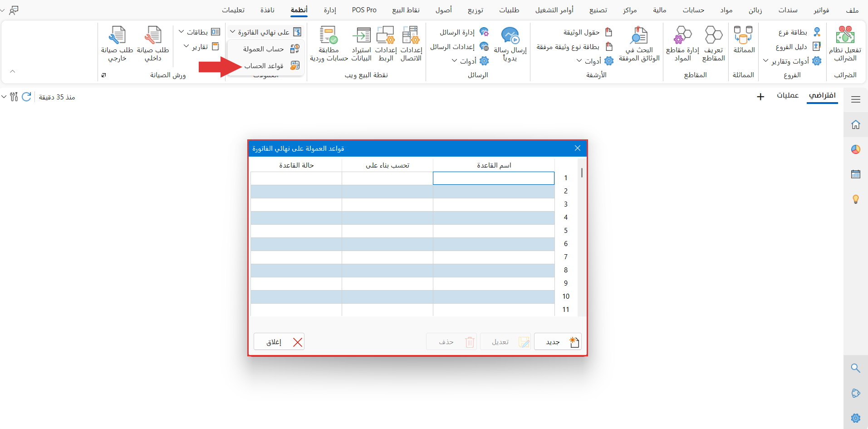Image resolution: width=868 pixels, height=429 pixels.
Task: Click إغلاق to close the rules dialog
Action: 279,342
